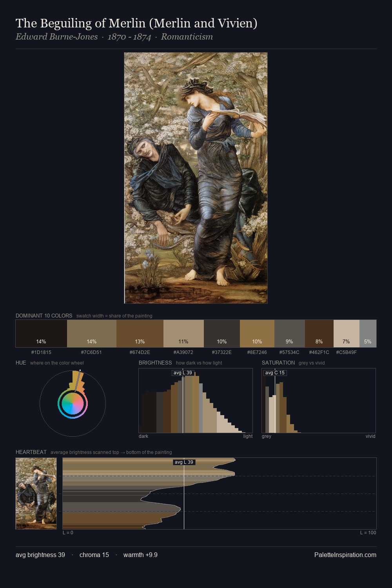
Task: Click the footer stat "warmth +9.9"
Action: [x=140, y=555]
